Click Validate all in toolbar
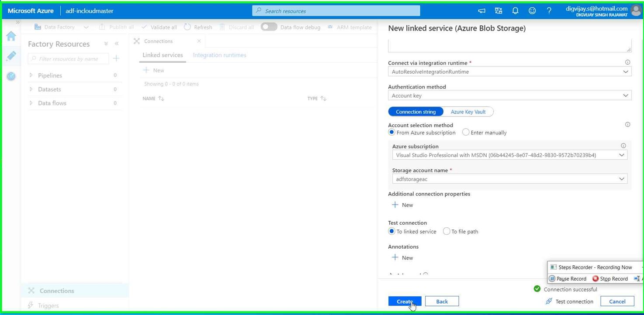This screenshot has width=644, height=315. point(159,27)
